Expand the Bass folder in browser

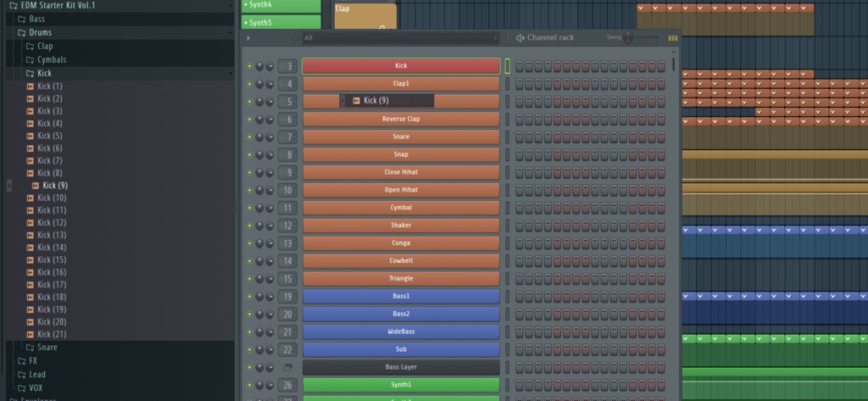(x=36, y=19)
